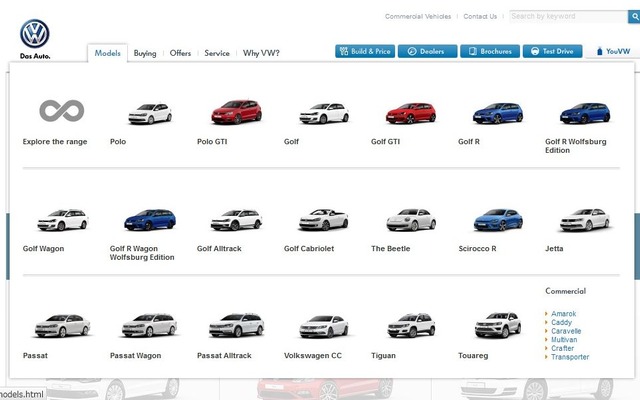The image size is (640, 400).
Task: Click the Touareg text label
Action: pyautogui.click(x=473, y=356)
